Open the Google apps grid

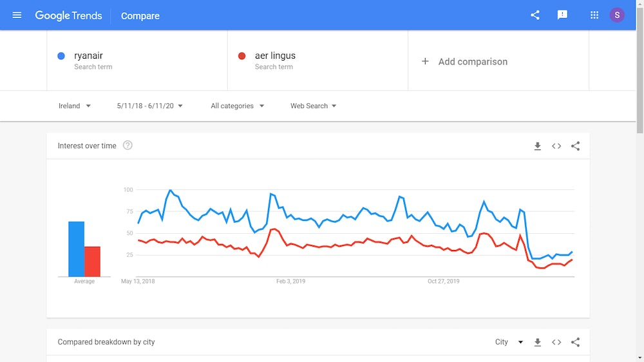[x=594, y=15]
